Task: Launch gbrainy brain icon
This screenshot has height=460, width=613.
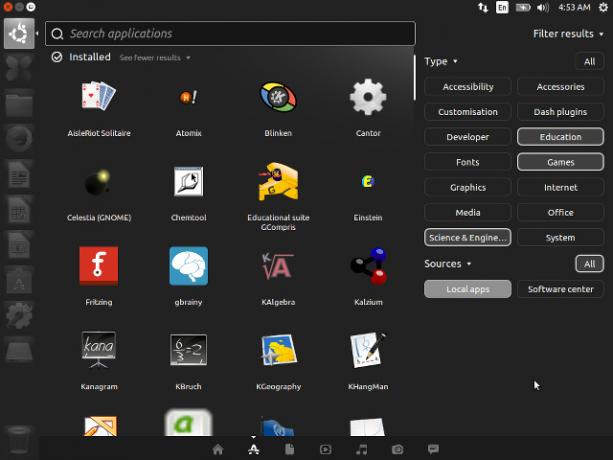Action: tap(188, 266)
